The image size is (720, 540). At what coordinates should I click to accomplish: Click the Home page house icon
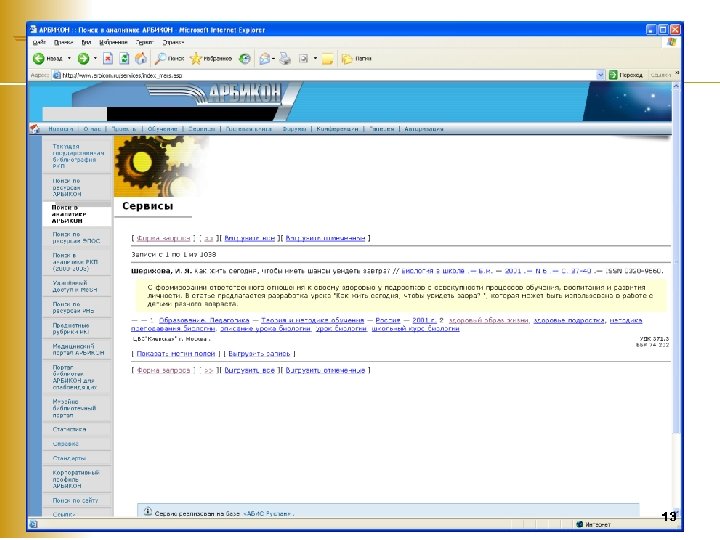pyautogui.click(x=141, y=58)
